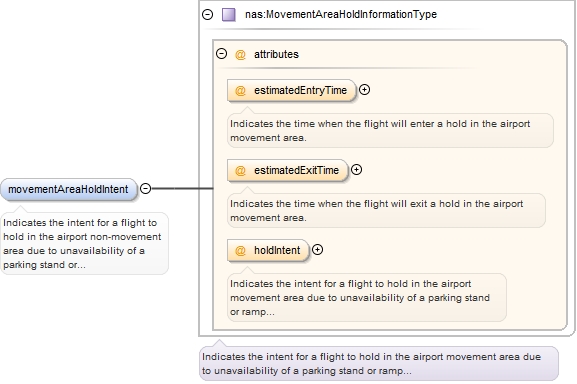577x384 pixels.
Task: Click the note 'flight will enter a hold'
Action: (x=390, y=131)
